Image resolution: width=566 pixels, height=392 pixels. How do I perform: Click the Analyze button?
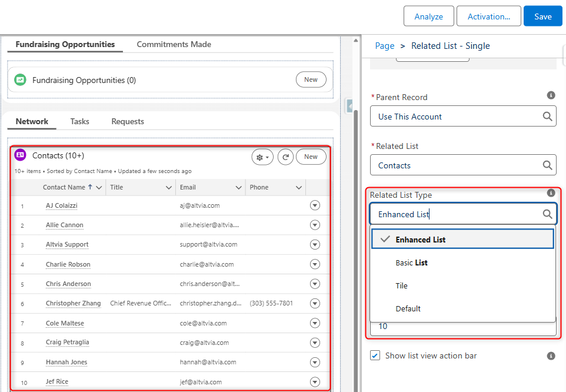click(x=428, y=16)
